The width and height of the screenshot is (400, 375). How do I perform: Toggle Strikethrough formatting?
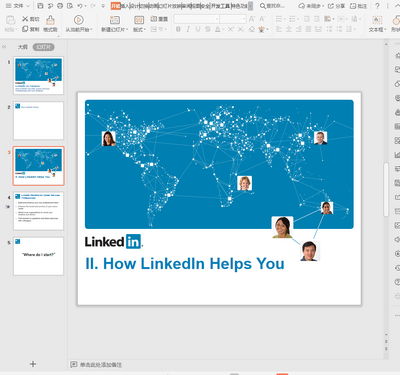point(208,29)
